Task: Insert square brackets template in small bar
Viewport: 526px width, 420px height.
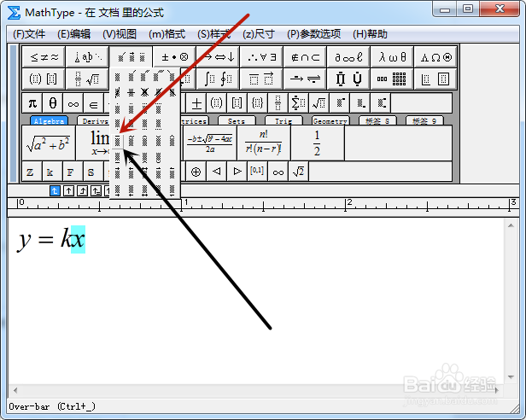Action: coord(237,103)
